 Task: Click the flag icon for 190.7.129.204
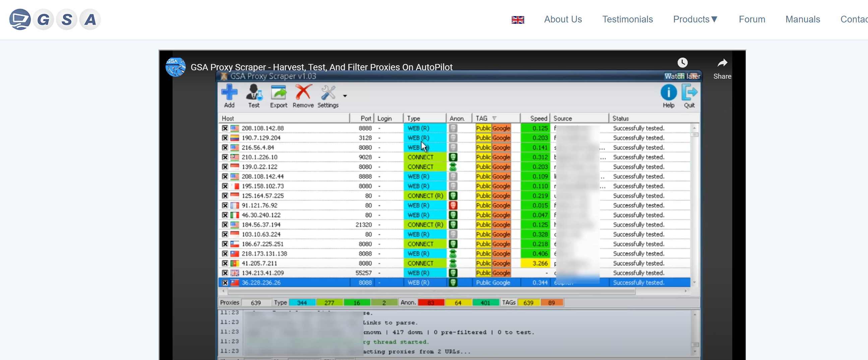click(235, 138)
